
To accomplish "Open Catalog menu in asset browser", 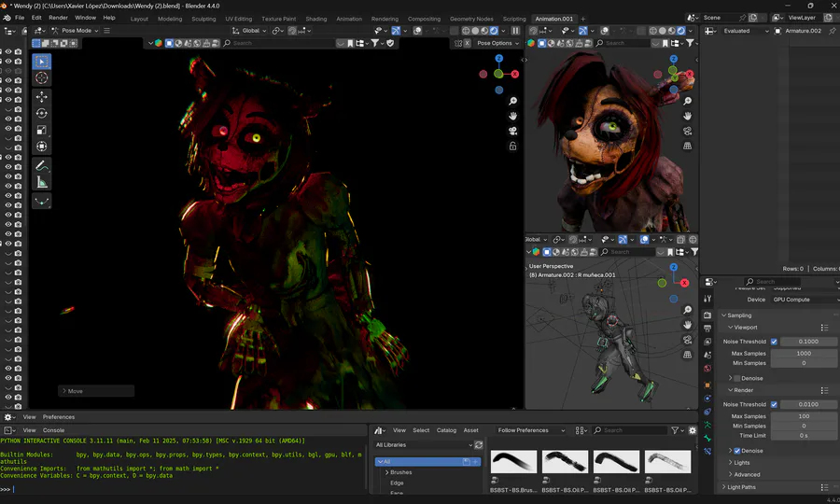I will 446,430.
